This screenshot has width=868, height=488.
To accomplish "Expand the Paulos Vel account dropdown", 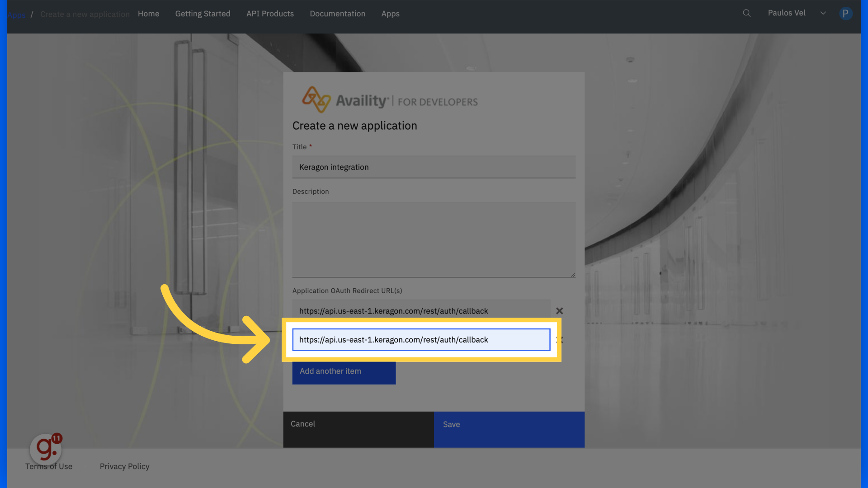I will coord(823,13).
